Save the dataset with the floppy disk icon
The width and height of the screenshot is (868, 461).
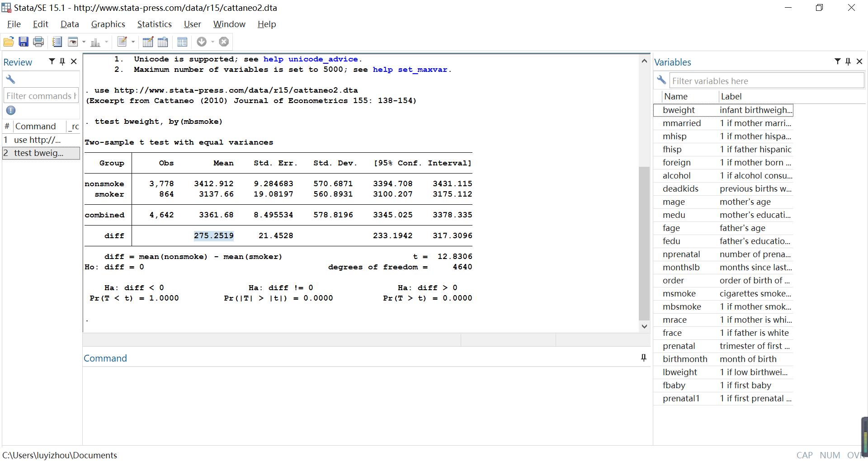tap(24, 42)
